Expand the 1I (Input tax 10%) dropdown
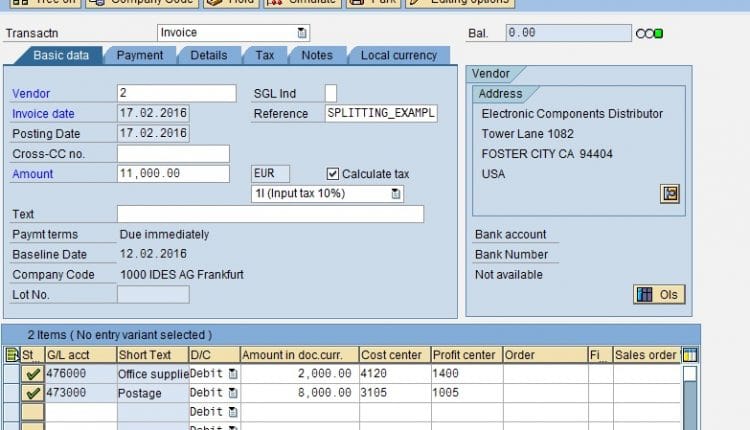The width and height of the screenshot is (750, 430). tap(327, 194)
